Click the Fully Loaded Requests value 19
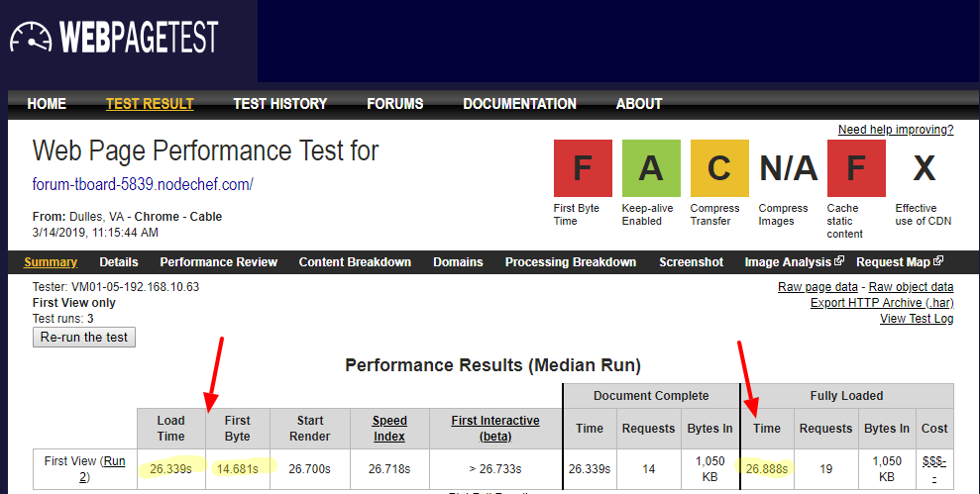Viewport: 980px width, 494px height. pyautogui.click(x=826, y=469)
